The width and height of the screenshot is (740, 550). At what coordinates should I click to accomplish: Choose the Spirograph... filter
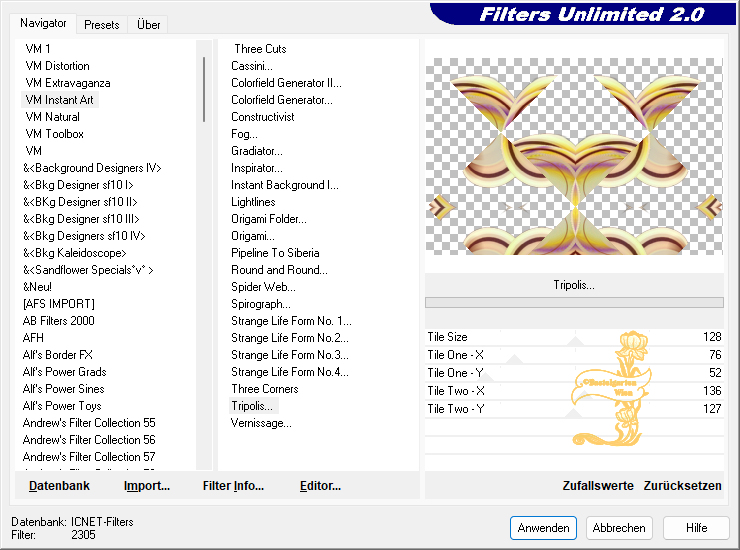(x=261, y=304)
